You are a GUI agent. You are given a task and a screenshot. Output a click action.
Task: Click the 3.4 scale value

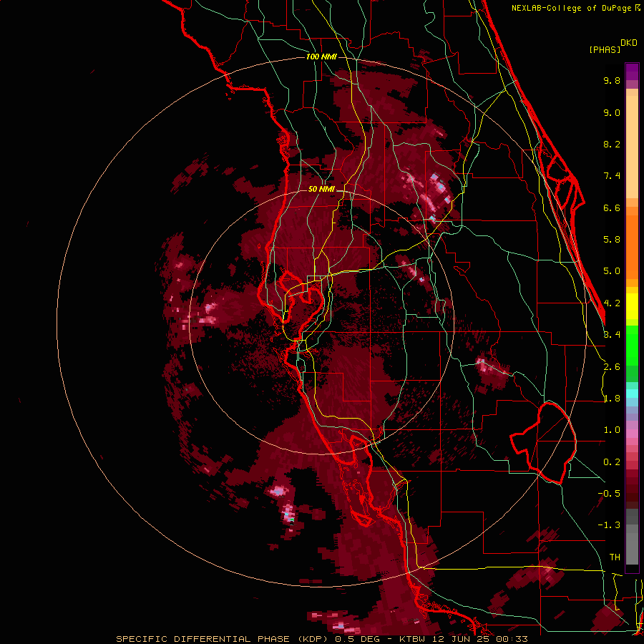(x=612, y=334)
